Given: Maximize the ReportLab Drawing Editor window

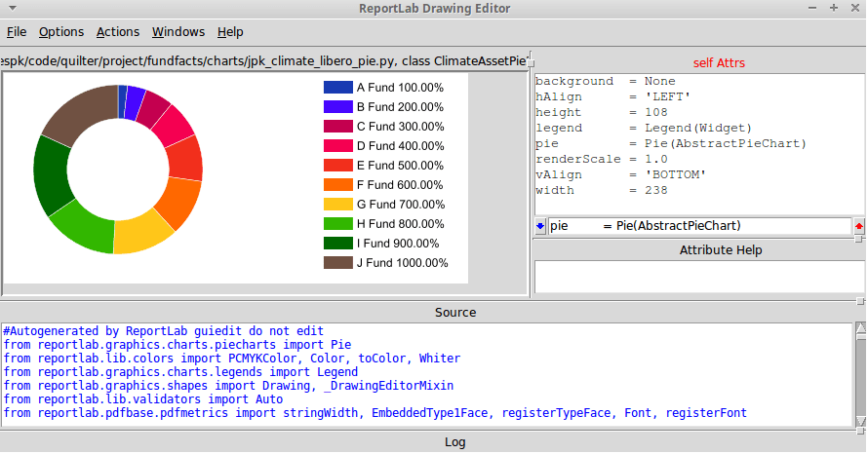Looking at the screenshot, I should [834, 8].
